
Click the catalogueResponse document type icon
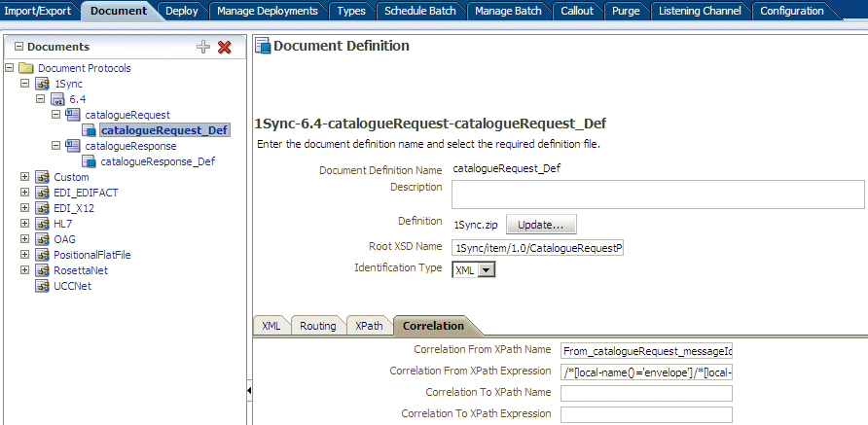(73, 146)
